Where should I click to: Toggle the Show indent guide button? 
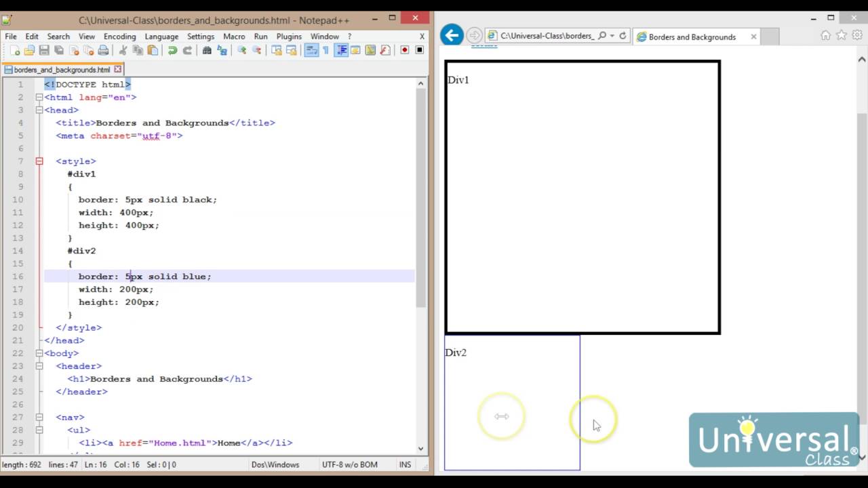[341, 50]
